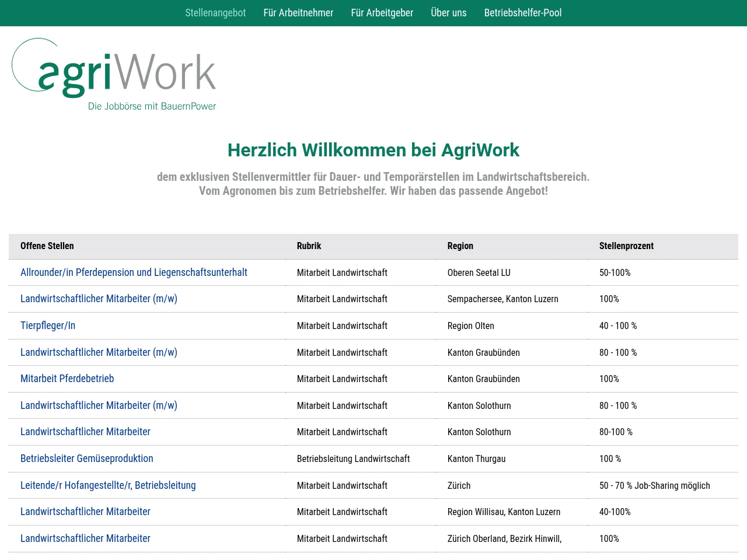This screenshot has width=747, height=560.
Task: Open the Über uns page
Action: (x=449, y=13)
